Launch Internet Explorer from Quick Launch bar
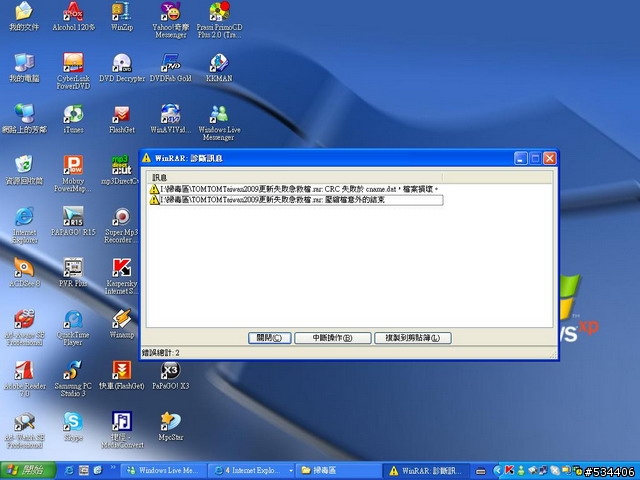The width and height of the screenshot is (640, 480). (69, 471)
